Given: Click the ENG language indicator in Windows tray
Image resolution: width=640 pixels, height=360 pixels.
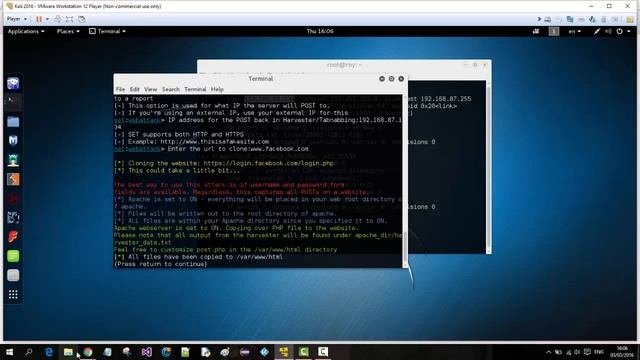Looking at the screenshot, I should pos(599,352).
